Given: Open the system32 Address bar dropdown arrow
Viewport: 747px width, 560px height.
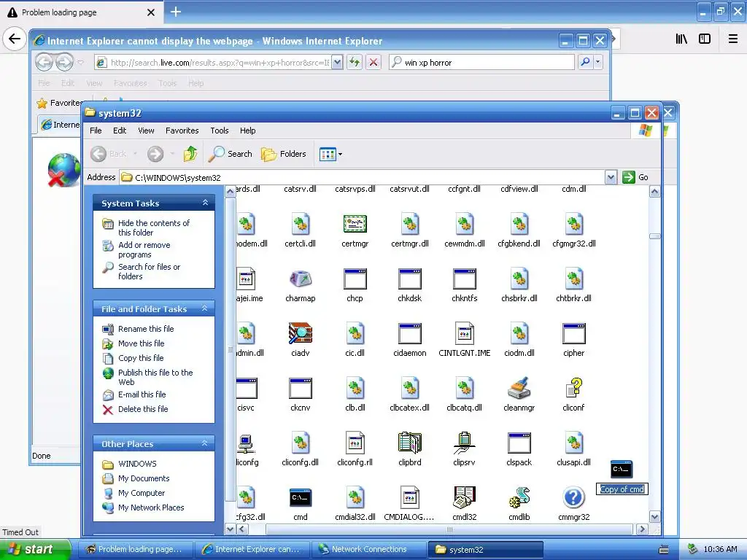Looking at the screenshot, I should point(611,177).
